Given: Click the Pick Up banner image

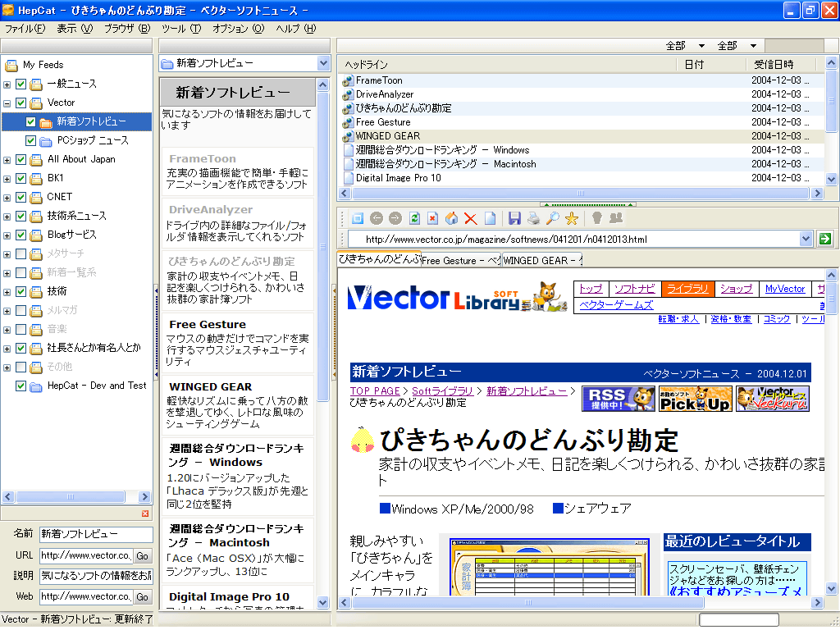Looking at the screenshot, I should pos(696,399).
